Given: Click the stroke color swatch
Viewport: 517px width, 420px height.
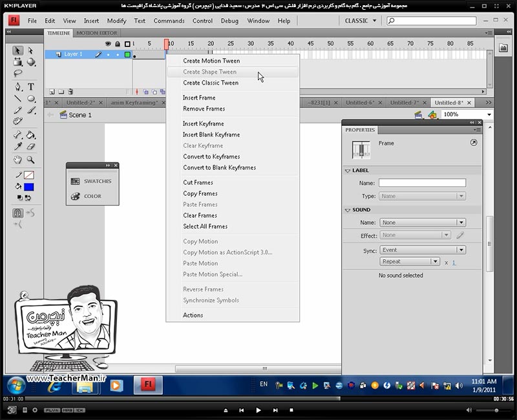Looking at the screenshot, I should (29, 175).
